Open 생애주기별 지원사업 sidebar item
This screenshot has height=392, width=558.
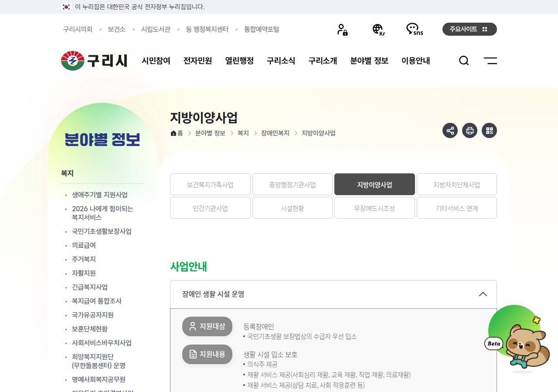click(100, 195)
